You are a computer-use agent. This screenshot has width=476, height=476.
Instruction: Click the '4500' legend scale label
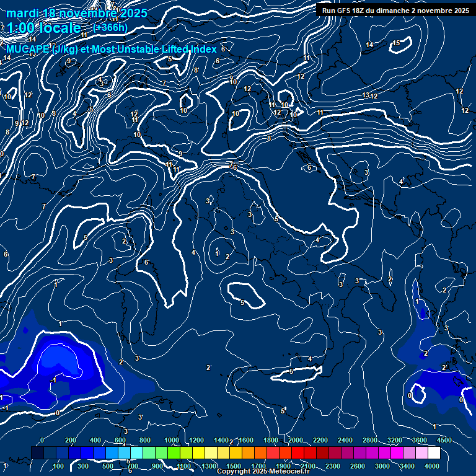[x=444, y=440]
